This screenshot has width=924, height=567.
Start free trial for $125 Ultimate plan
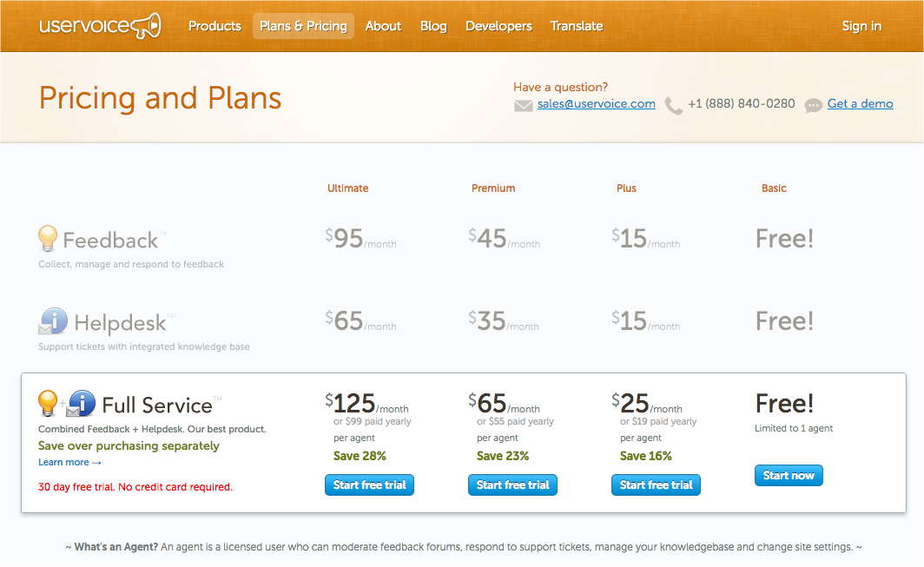[369, 485]
